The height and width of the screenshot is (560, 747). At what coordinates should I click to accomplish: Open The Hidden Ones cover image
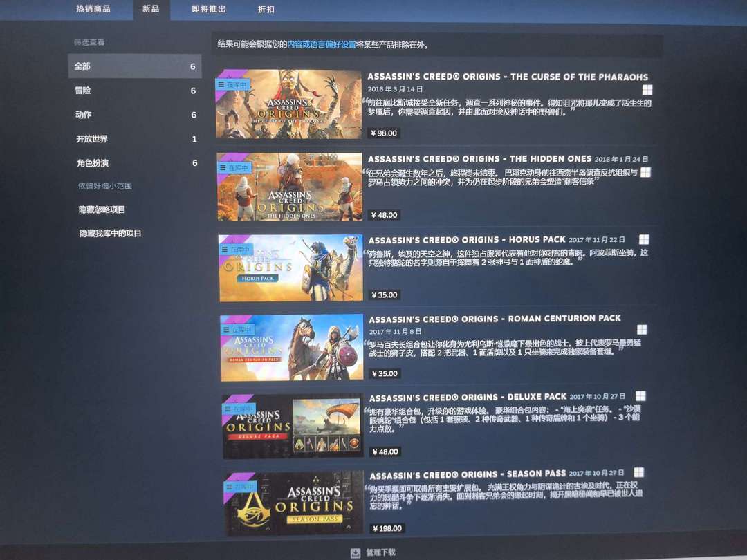point(289,187)
